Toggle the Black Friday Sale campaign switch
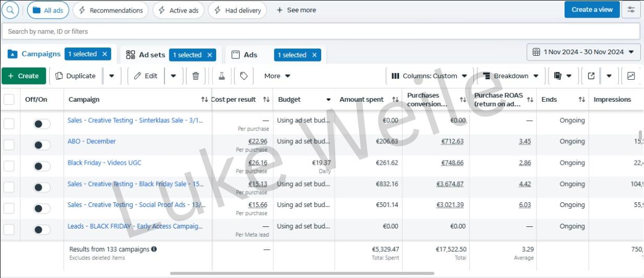 (x=42, y=187)
